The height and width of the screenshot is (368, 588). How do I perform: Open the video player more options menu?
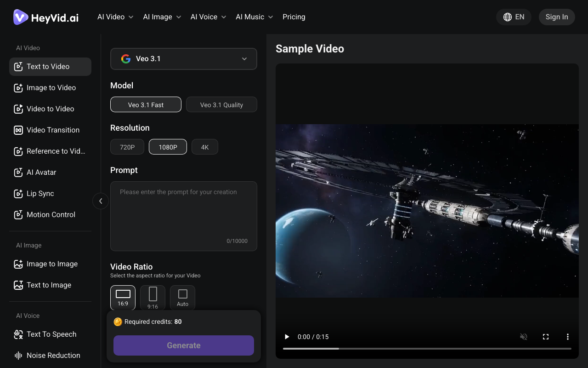click(568, 337)
